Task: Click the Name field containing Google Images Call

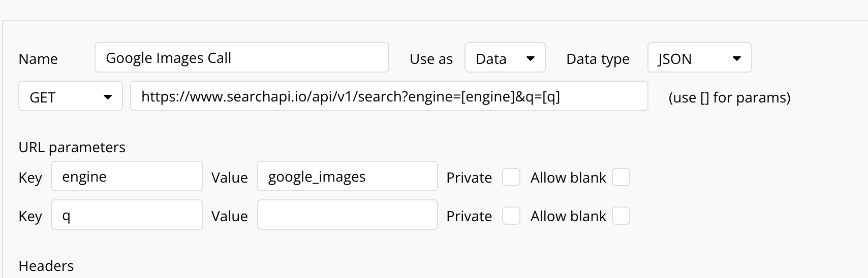Action: [x=241, y=58]
